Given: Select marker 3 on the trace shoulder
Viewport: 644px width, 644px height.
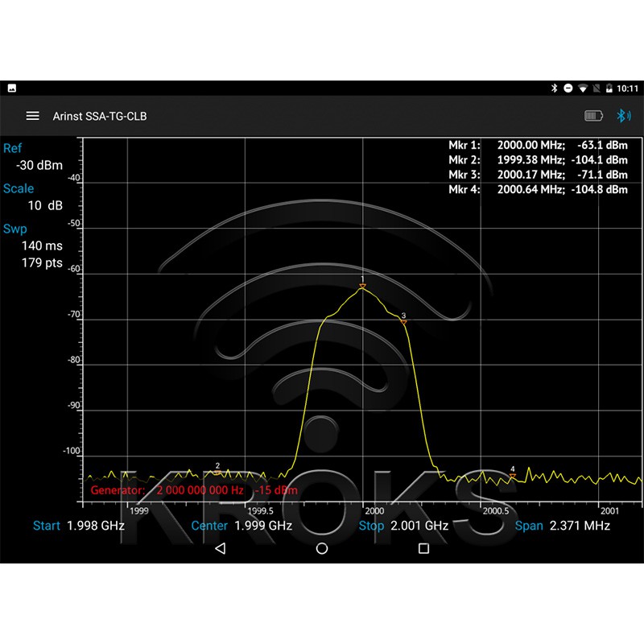Looking at the screenshot, I should point(403,321).
